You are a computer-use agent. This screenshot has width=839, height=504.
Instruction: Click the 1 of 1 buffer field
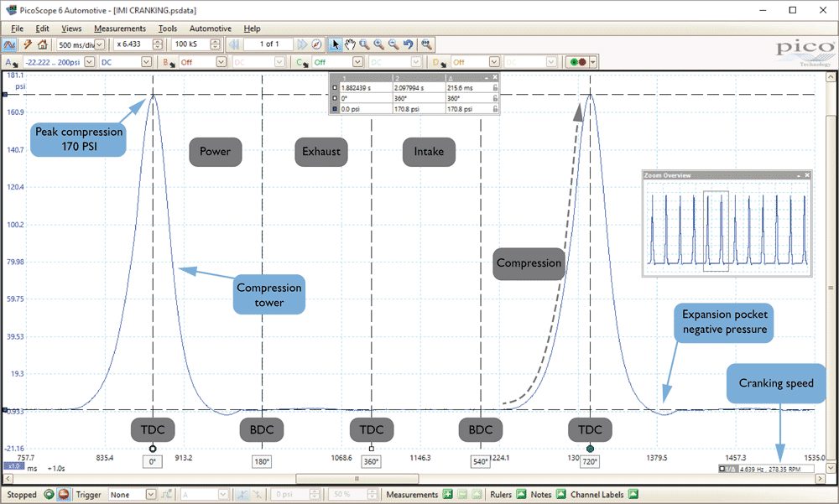point(269,44)
